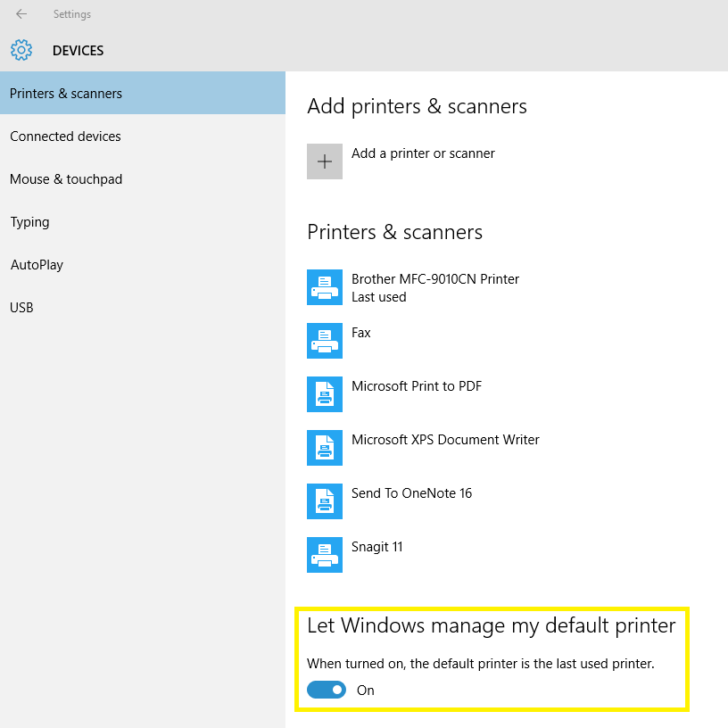Click the 'DEVICES' header title

click(x=78, y=51)
